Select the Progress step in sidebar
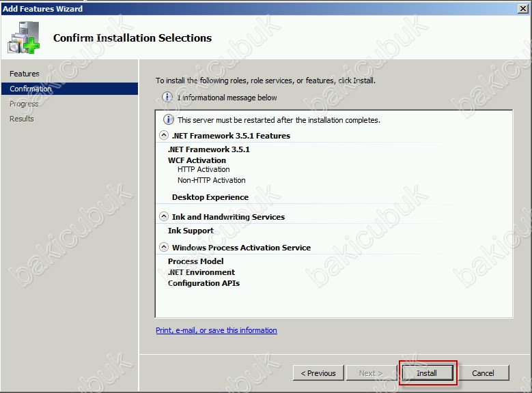532x393 pixels. [x=24, y=104]
